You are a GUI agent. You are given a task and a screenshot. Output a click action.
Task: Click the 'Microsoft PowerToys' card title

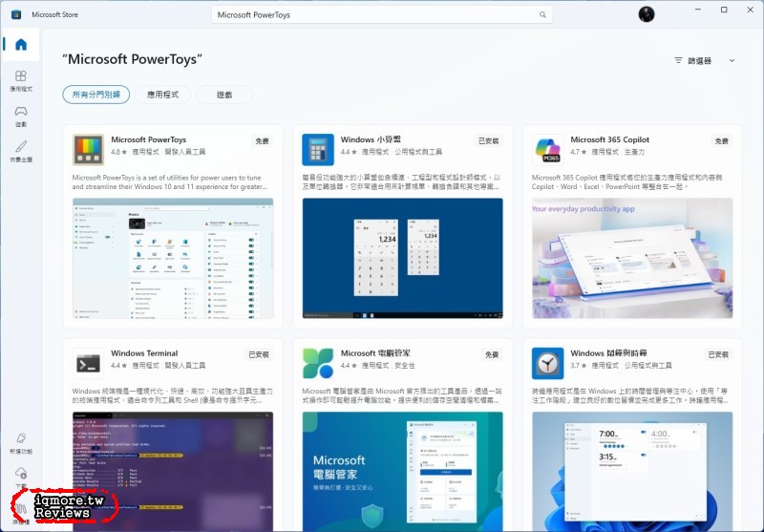coord(149,139)
